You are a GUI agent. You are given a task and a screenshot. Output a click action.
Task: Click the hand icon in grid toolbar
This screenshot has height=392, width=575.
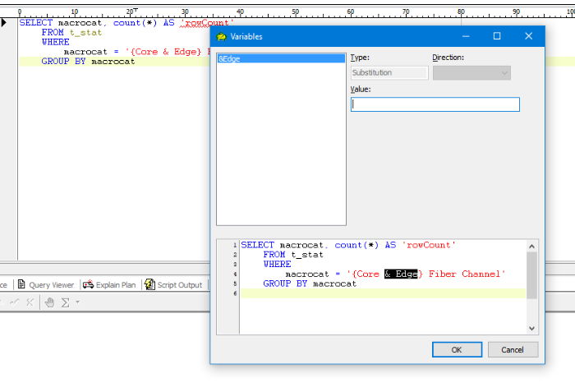pyautogui.click(x=49, y=302)
